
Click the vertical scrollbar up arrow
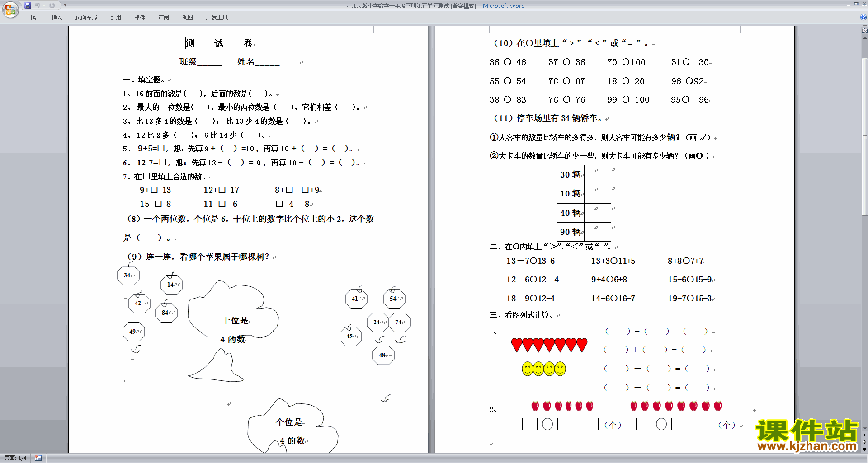point(865,37)
